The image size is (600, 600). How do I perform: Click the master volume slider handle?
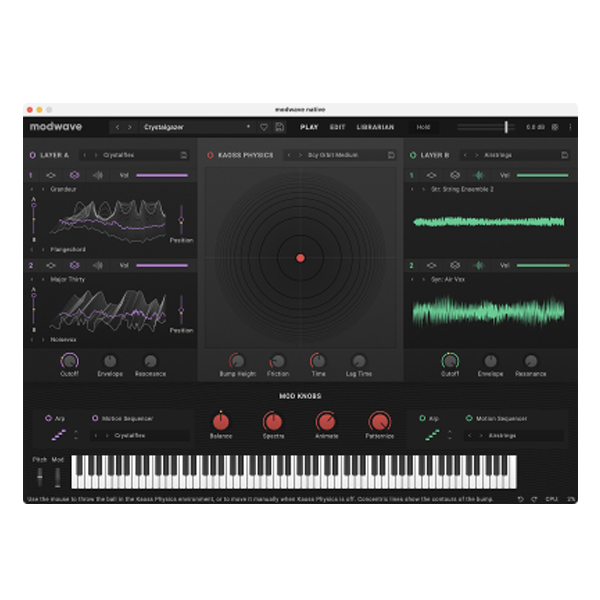pos(506,127)
